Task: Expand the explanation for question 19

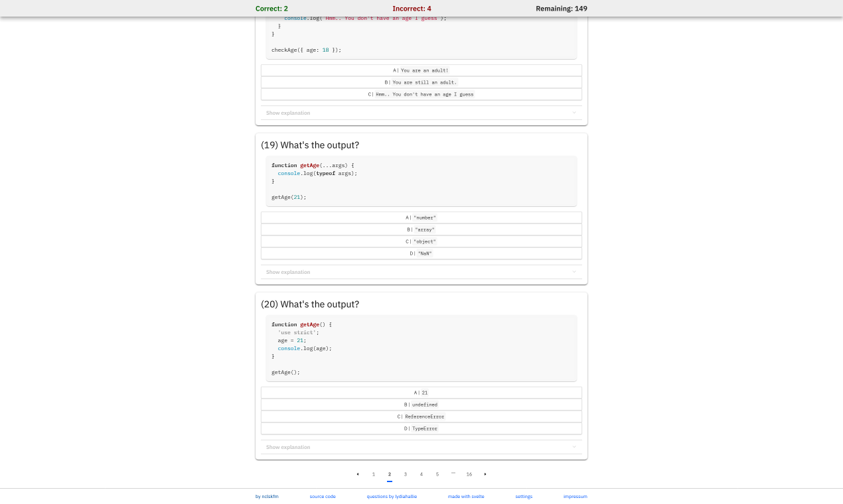Action: point(421,272)
